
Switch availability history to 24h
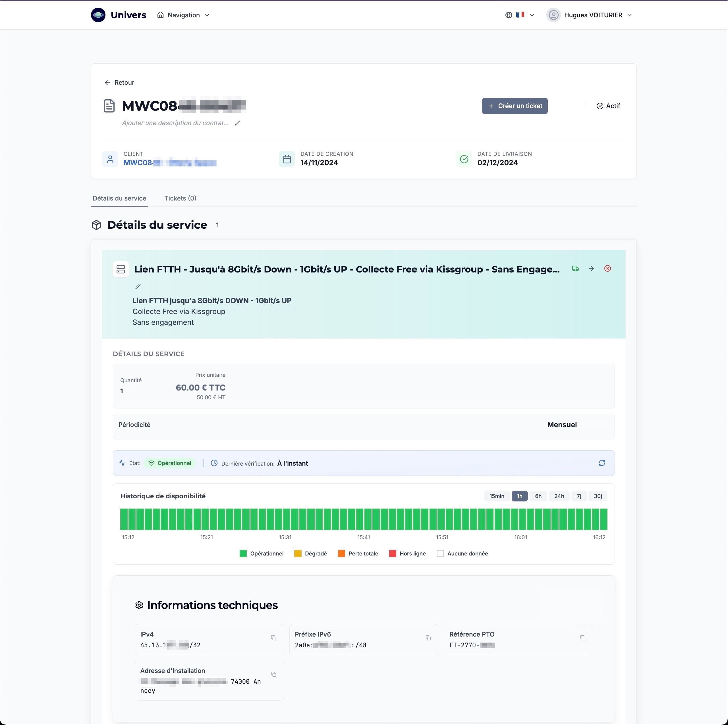[x=559, y=496]
